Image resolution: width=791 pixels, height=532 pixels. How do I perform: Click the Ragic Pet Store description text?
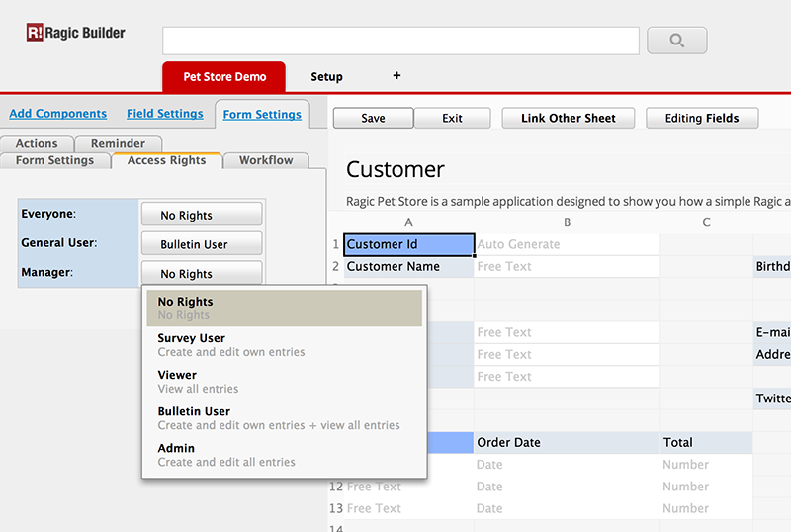568,202
